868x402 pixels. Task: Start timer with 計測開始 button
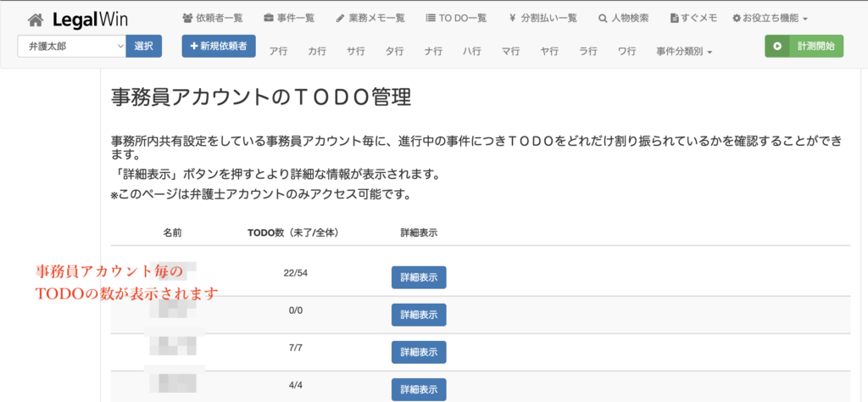804,47
